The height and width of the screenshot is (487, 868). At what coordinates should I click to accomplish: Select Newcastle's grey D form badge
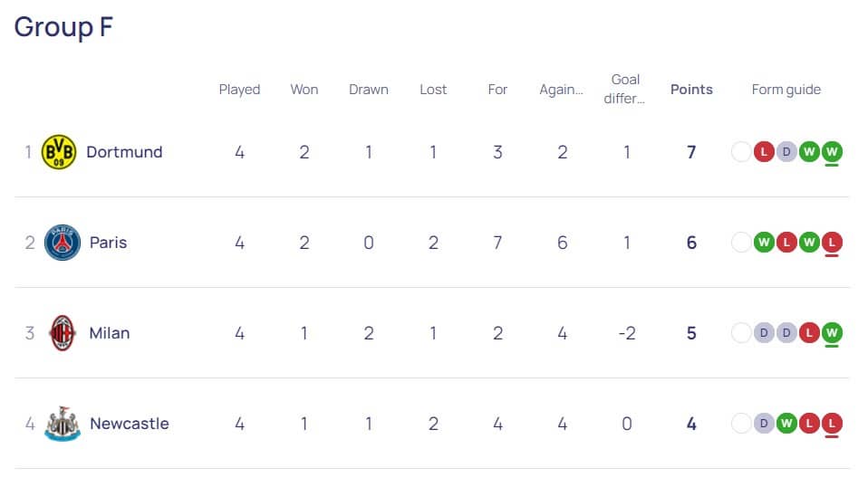[x=764, y=424]
